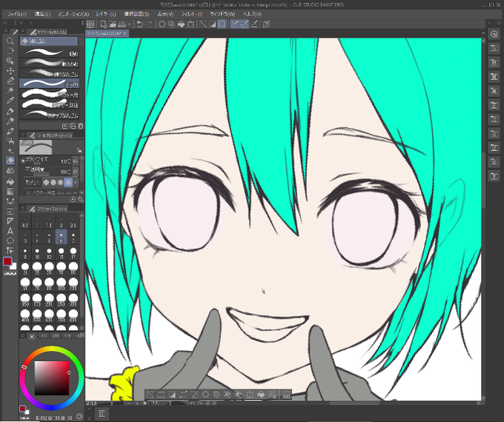Select the second soft eraser brush preset

click(x=49, y=63)
